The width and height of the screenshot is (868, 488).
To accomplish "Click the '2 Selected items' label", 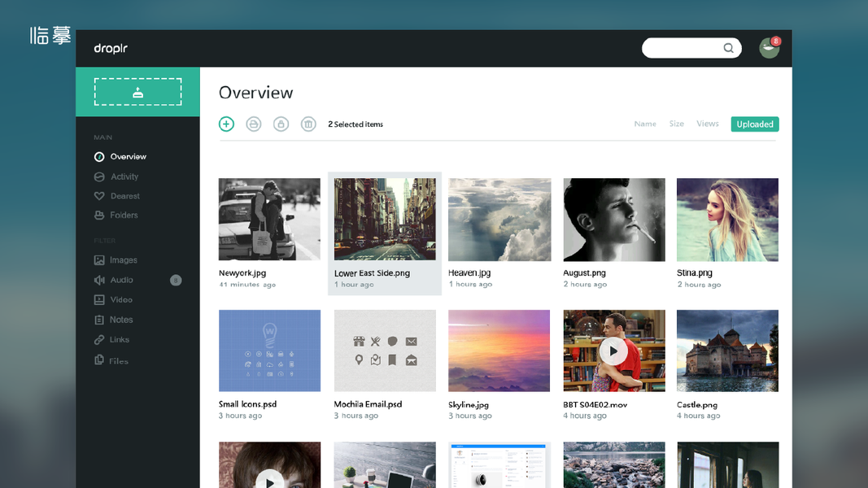I will point(355,124).
